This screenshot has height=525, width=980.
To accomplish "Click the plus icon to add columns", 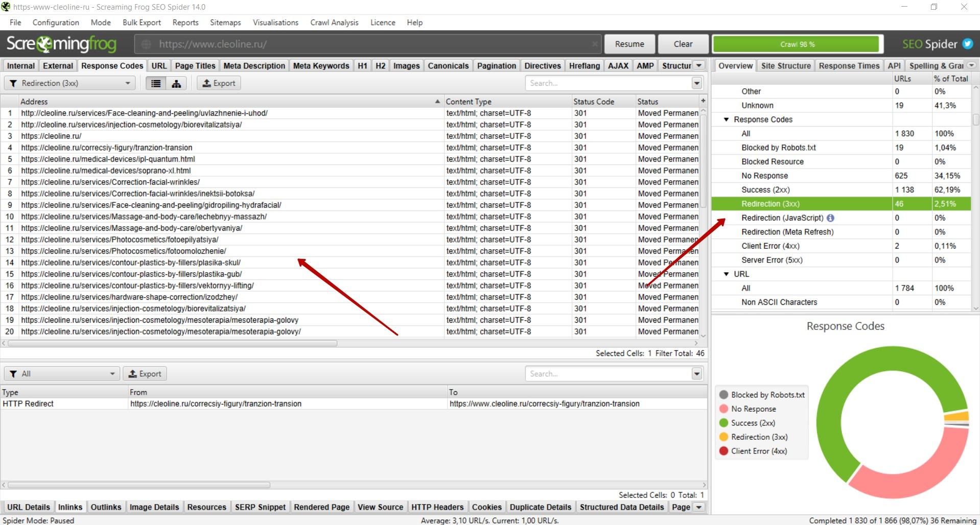I will [x=703, y=101].
